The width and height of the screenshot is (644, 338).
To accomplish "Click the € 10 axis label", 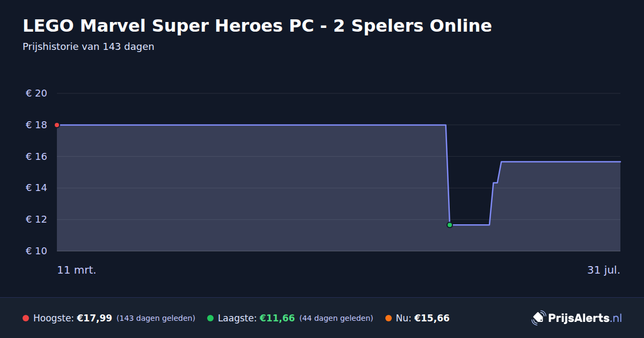I will pyautogui.click(x=36, y=251).
